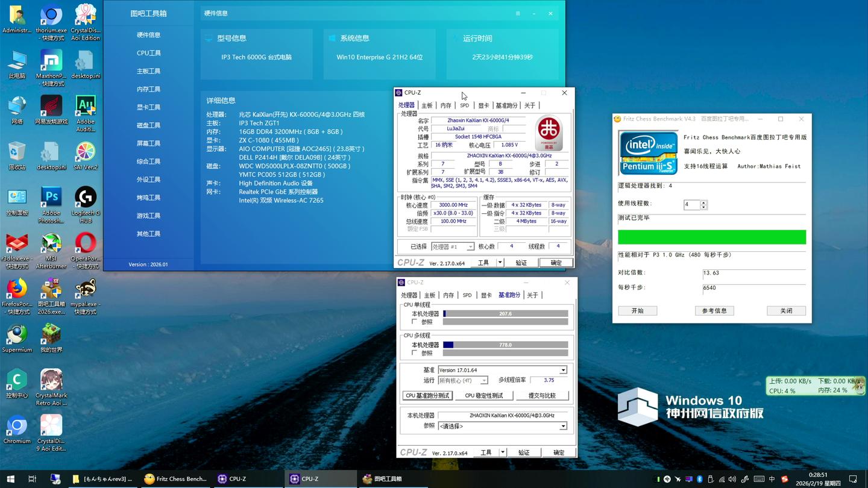Click 确定 button in upper CPU-Z
Viewport: 868px width, 488px height.
click(556, 263)
